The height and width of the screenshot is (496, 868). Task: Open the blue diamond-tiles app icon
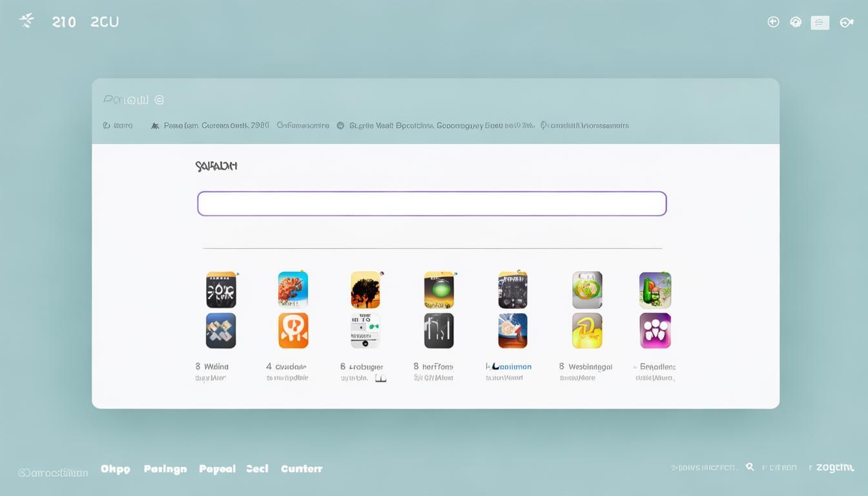click(221, 330)
